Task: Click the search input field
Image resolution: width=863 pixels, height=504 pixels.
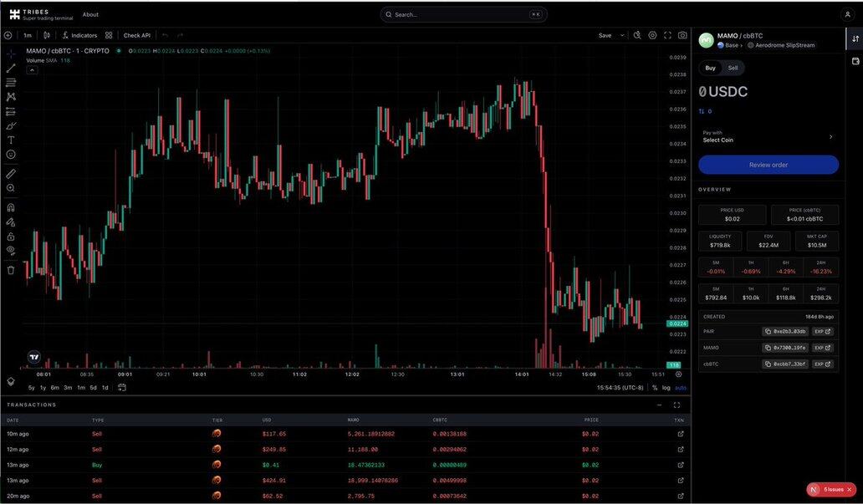Action: (462, 14)
